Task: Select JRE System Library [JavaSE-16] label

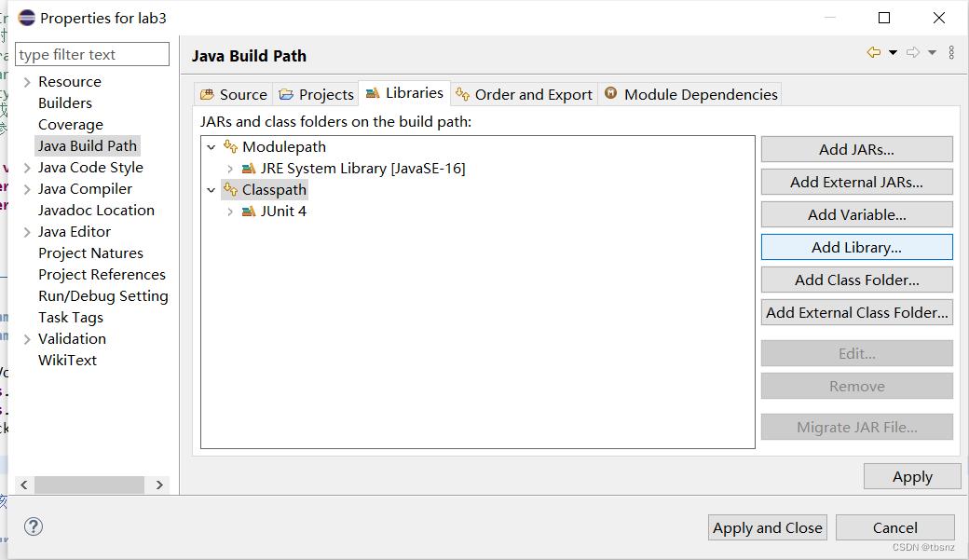Action: tap(362, 168)
